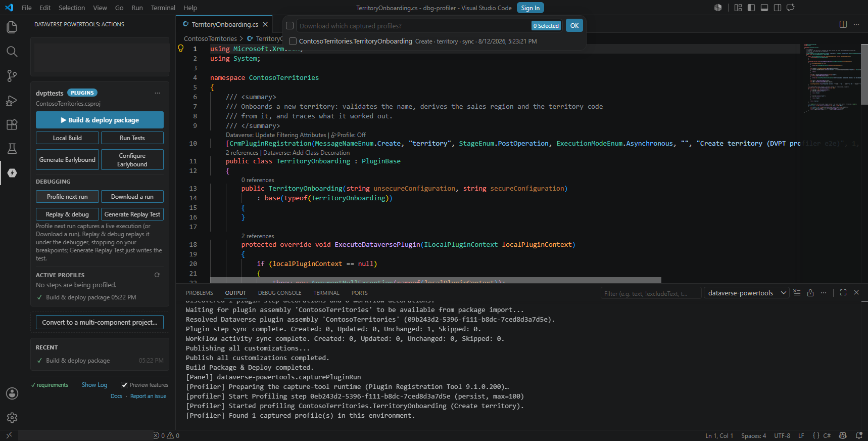
Task: Open the Testing flask view
Action: tap(12, 149)
